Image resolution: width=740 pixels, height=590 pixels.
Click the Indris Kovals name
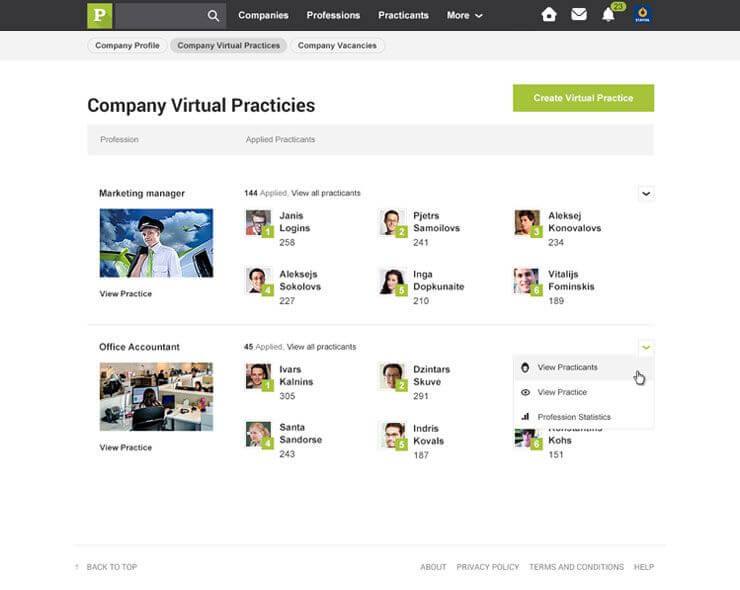tap(429, 435)
